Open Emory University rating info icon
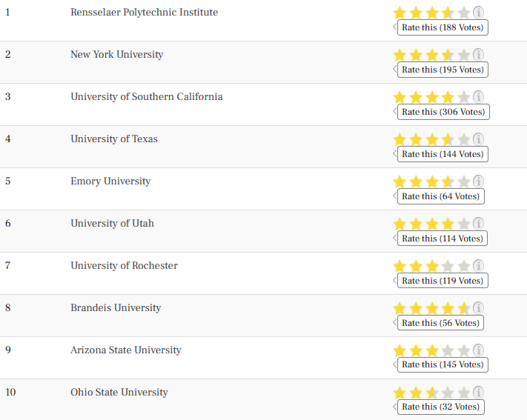Image resolution: width=527 pixels, height=420 pixels. (x=478, y=181)
